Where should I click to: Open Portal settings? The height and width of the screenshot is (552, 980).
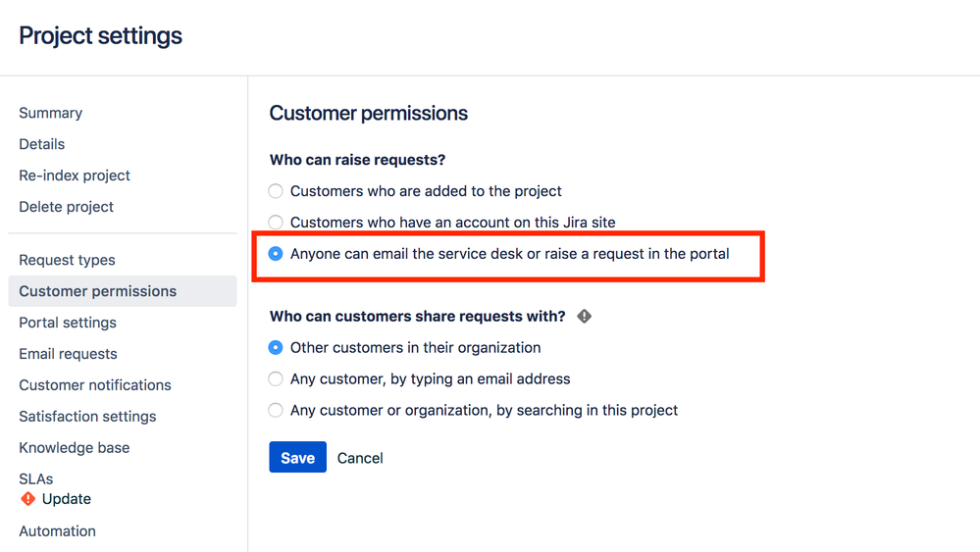pos(68,323)
